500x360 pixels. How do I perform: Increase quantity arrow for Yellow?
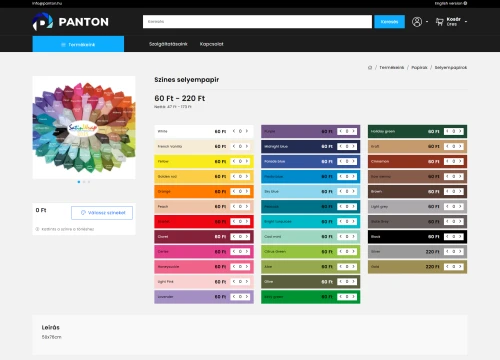pos(247,161)
